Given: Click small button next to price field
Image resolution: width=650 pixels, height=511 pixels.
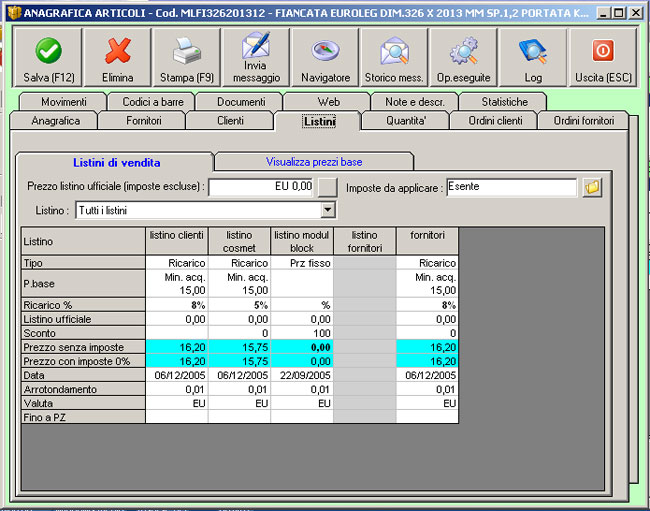Looking at the screenshot, I should [328, 187].
